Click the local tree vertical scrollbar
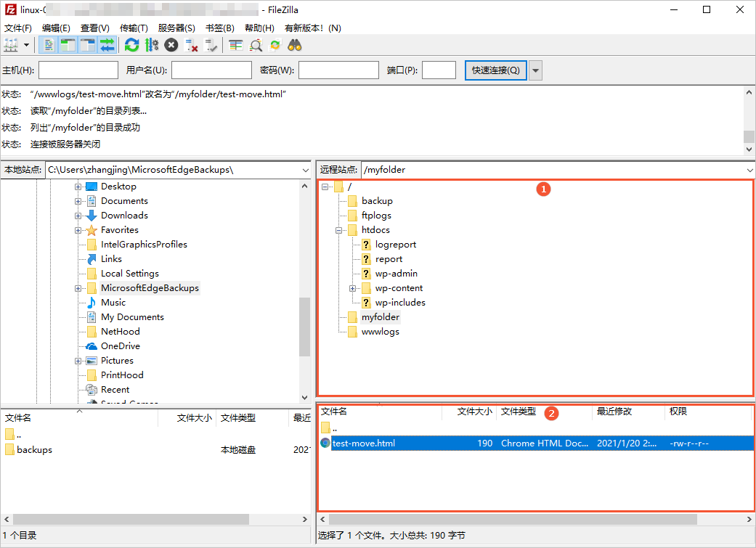The height and width of the screenshot is (548, 756). (304, 327)
